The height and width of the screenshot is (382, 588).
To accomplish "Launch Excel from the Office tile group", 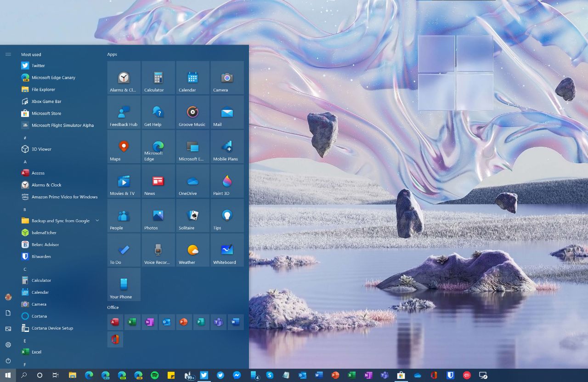I will (x=132, y=322).
